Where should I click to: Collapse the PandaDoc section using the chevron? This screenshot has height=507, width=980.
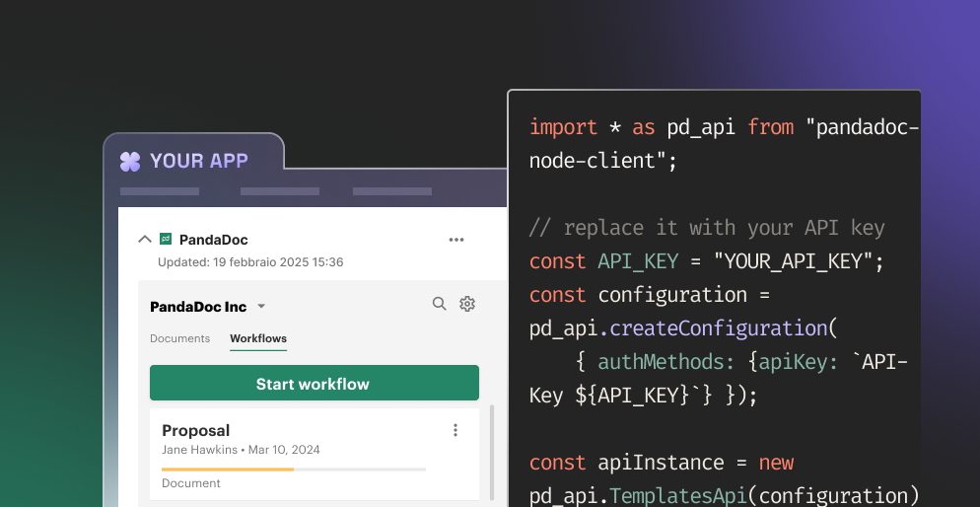145,239
